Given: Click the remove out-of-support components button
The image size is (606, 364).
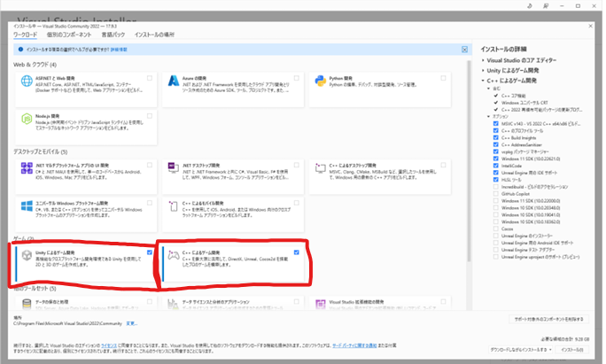Looking at the screenshot, I should coord(548,319).
